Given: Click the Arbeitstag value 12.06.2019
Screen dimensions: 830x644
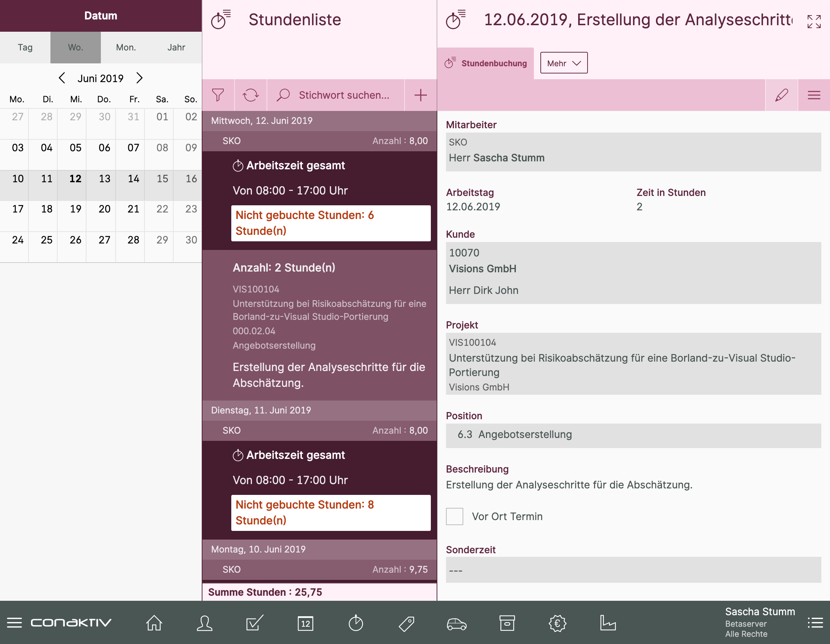Looking at the screenshot, I should coord(473,207).
